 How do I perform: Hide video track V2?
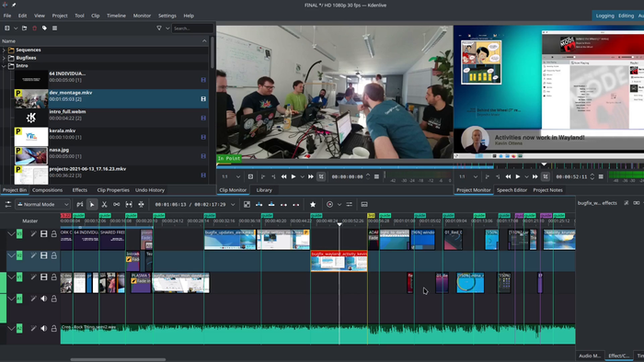click(x=44, y=255)
